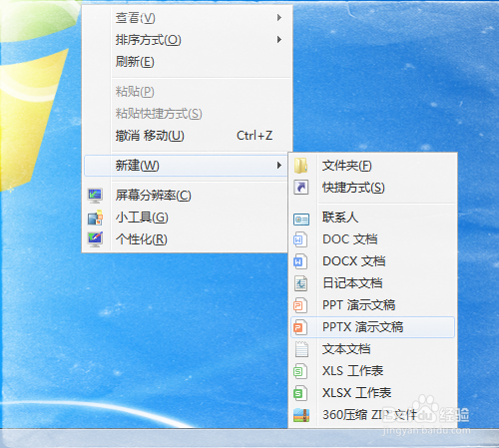
Task: Open 个性化(R) from the context menu
Action: pos(186,239)
